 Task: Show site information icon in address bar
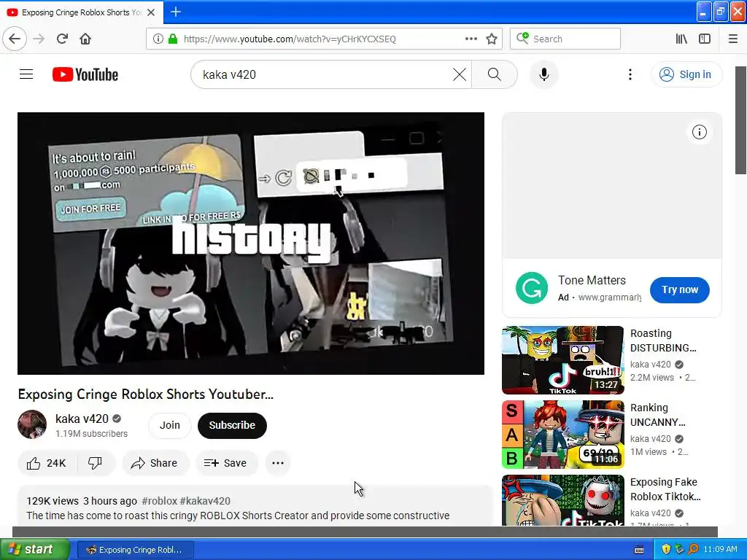point(158,39)
